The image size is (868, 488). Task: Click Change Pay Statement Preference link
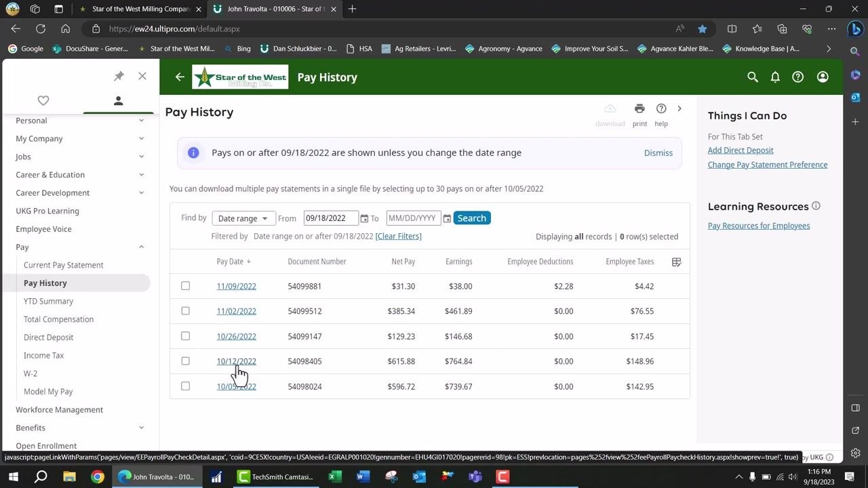(768, 165)
